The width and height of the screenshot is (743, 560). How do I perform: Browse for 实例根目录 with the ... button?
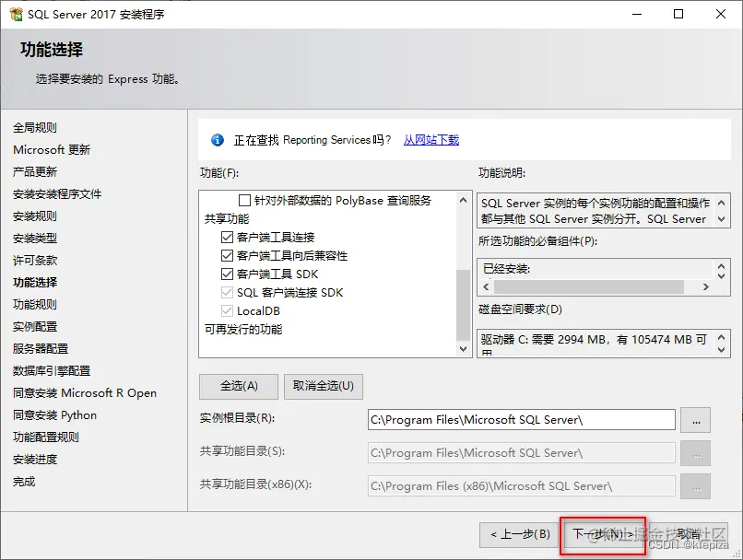(x=696, y=420)
